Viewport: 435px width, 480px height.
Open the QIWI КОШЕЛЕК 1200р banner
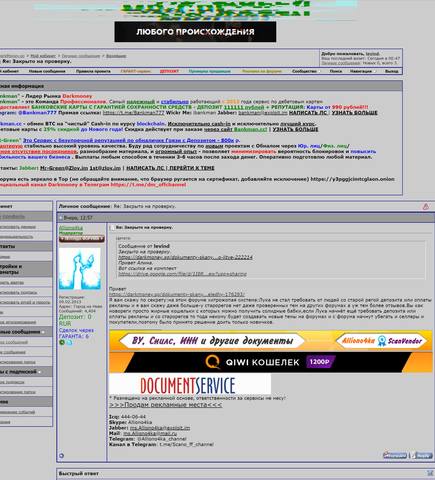[x=271, y=362]
